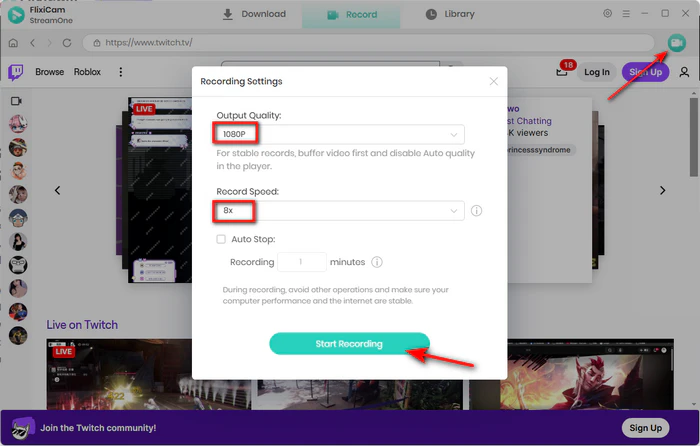Open FlixiCam settings gear
This screenshot has width=700, height=446.
[x=608, y=13]
